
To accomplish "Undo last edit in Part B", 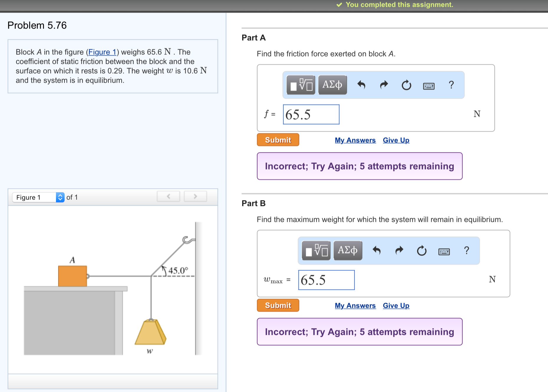I will tap(377, 250).
